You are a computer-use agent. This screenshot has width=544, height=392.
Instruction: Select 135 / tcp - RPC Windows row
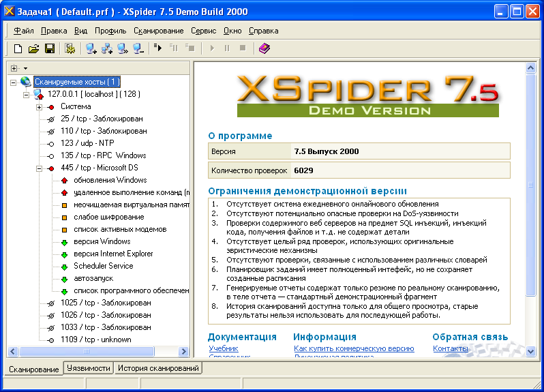104,155
